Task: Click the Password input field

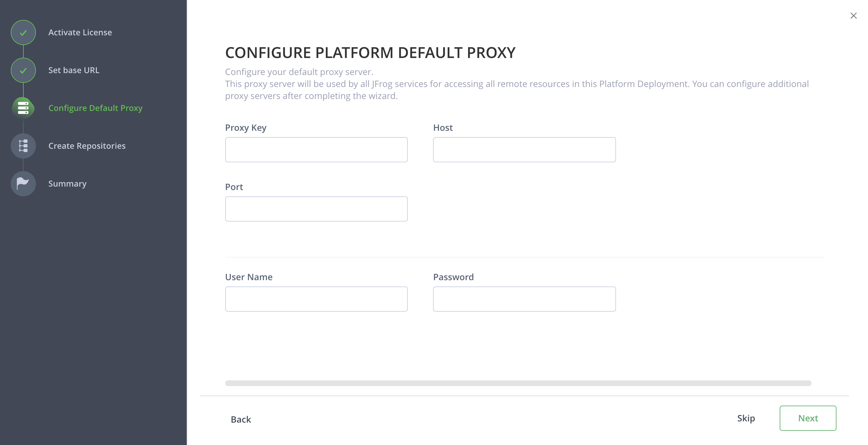Action: click(524, 299)
